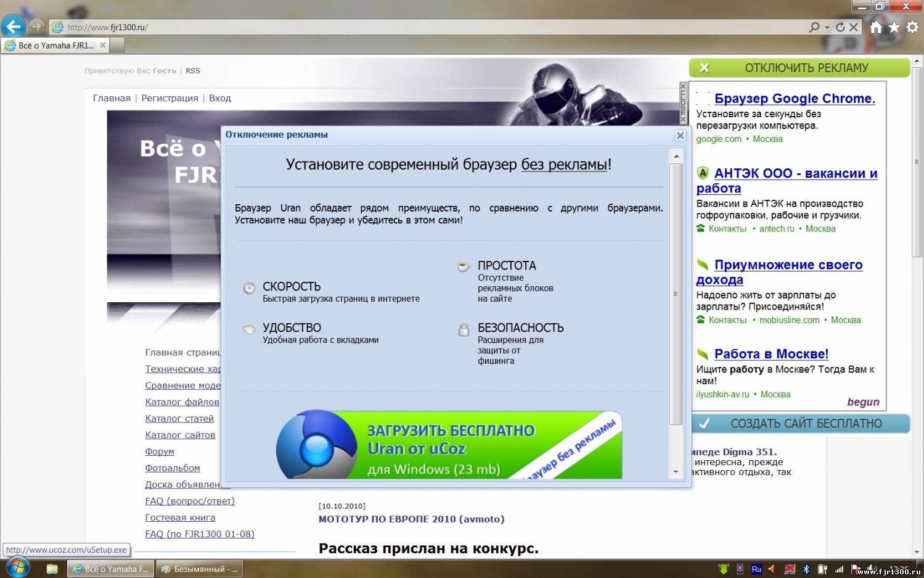Click the browser Forward arrow button
Viewport: 924px width, 578px height.
pyautogui.click(x=37, y=27)
